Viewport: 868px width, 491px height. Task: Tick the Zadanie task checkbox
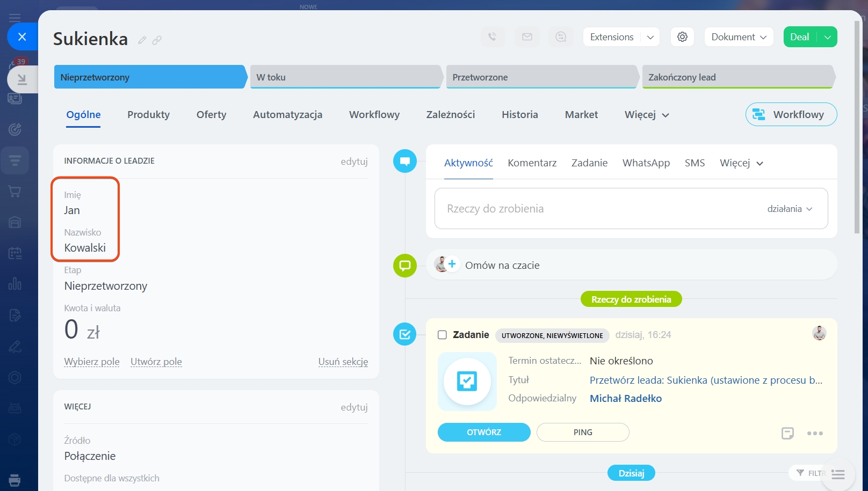[442, 335]
